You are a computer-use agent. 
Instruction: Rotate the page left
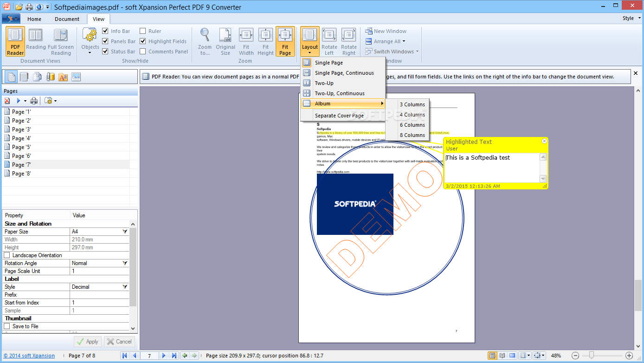pyautogui.click(x=329, y=42)
